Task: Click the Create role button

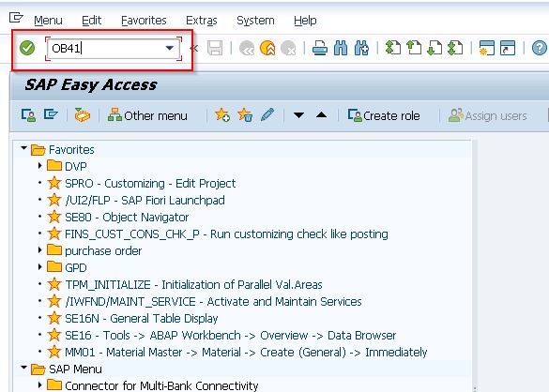Action: [384, 115]
